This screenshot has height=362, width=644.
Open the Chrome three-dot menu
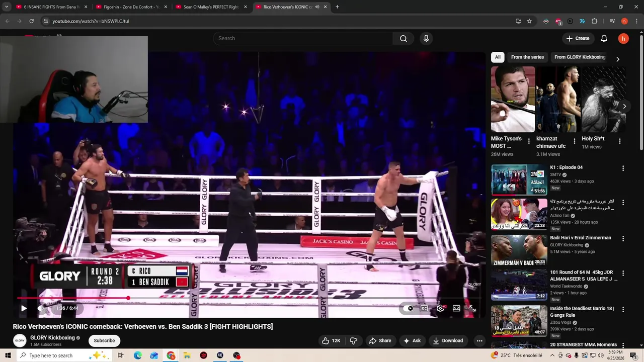tap(636, 21)
